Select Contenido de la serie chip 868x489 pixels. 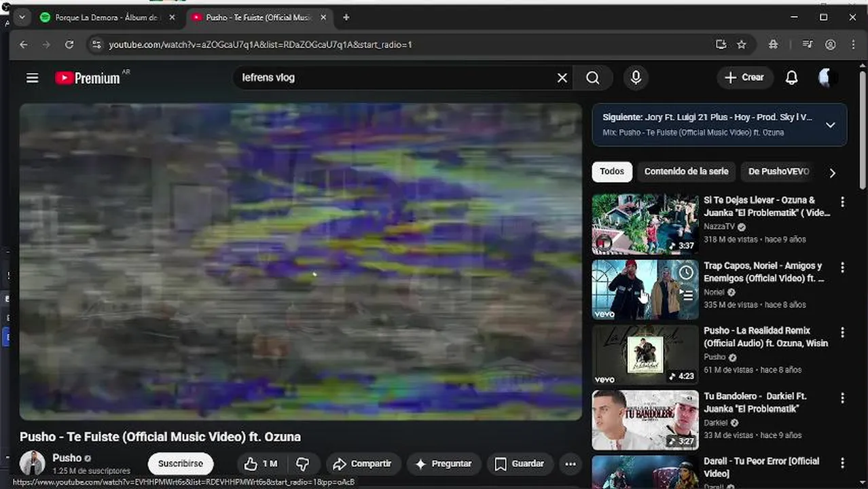pos(686,172)
